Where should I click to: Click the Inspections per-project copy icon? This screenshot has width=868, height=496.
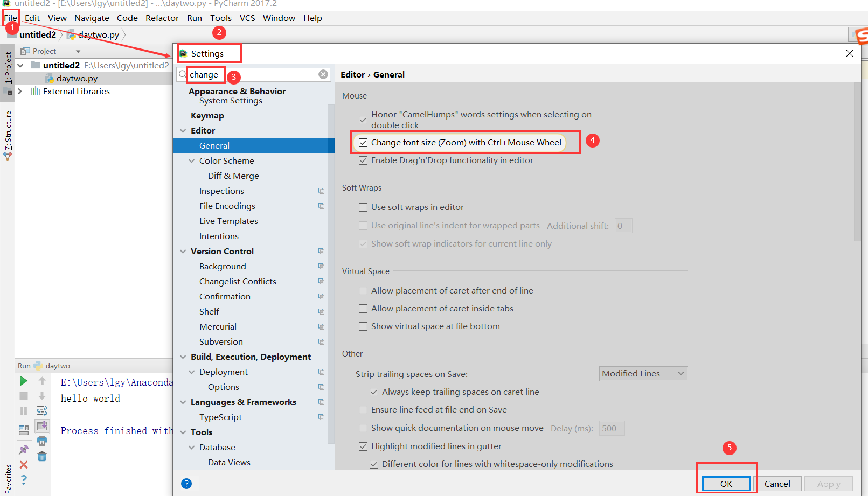click(x=321, y=191)
